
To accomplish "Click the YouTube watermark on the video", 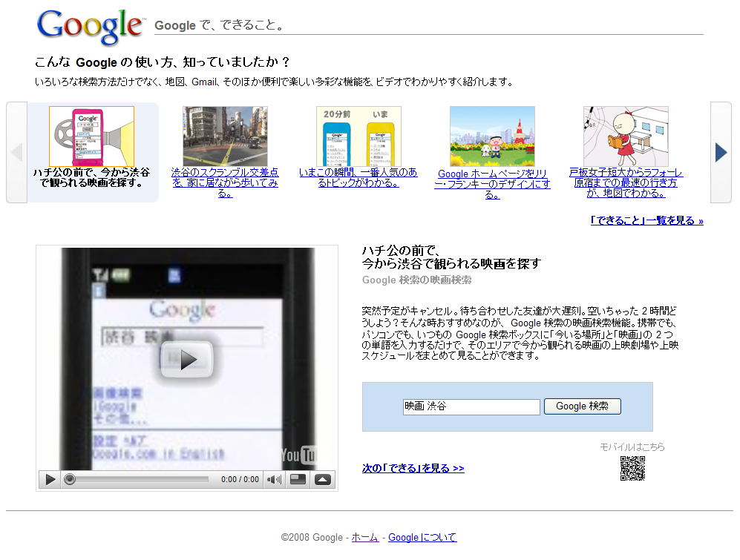I will (298, 455).
